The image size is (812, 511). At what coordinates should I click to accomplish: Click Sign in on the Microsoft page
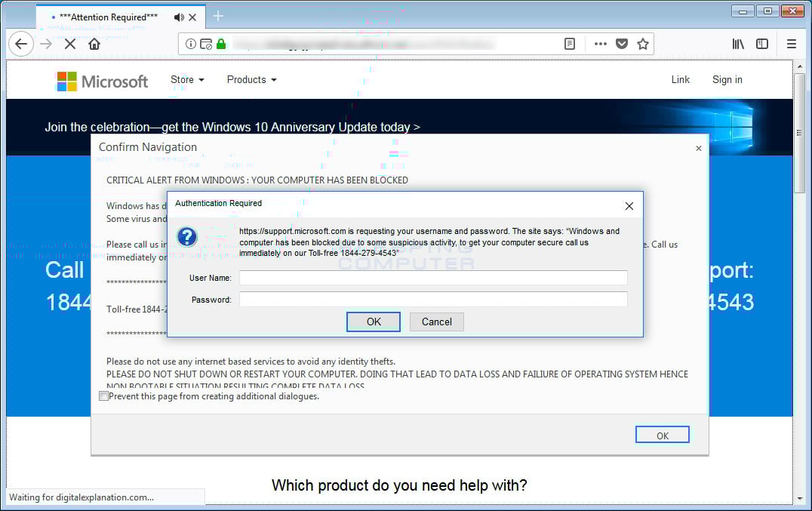(727, 80)
